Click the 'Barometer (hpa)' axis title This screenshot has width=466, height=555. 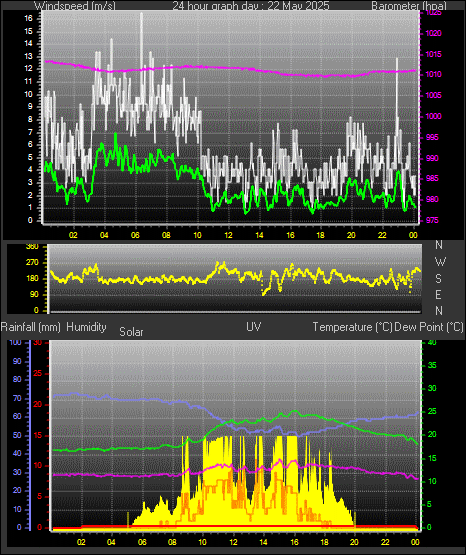(409, 6)
